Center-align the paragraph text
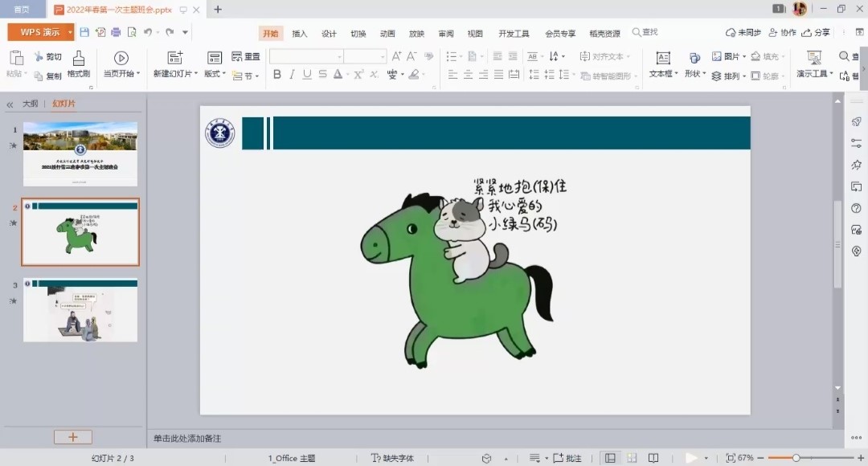Image resolution: width=868 pixels, height=466 pixels. [x=469, y=74]
